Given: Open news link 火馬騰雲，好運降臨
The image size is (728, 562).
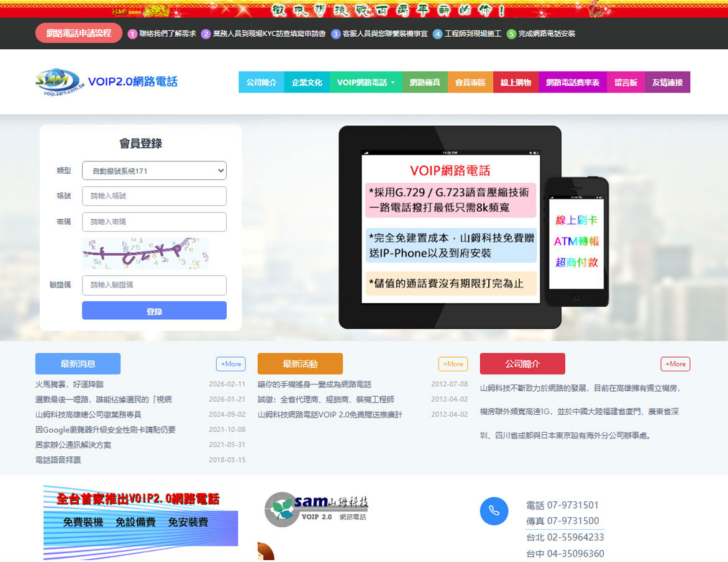Looking at the screenshot, I should (70, 384).
